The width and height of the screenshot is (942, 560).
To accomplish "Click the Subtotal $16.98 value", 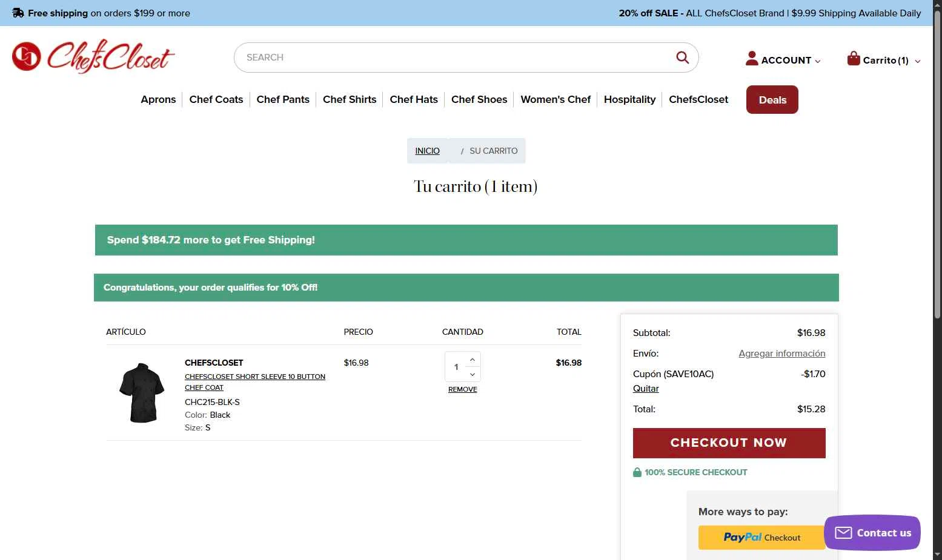I will [x=811, y=333].
